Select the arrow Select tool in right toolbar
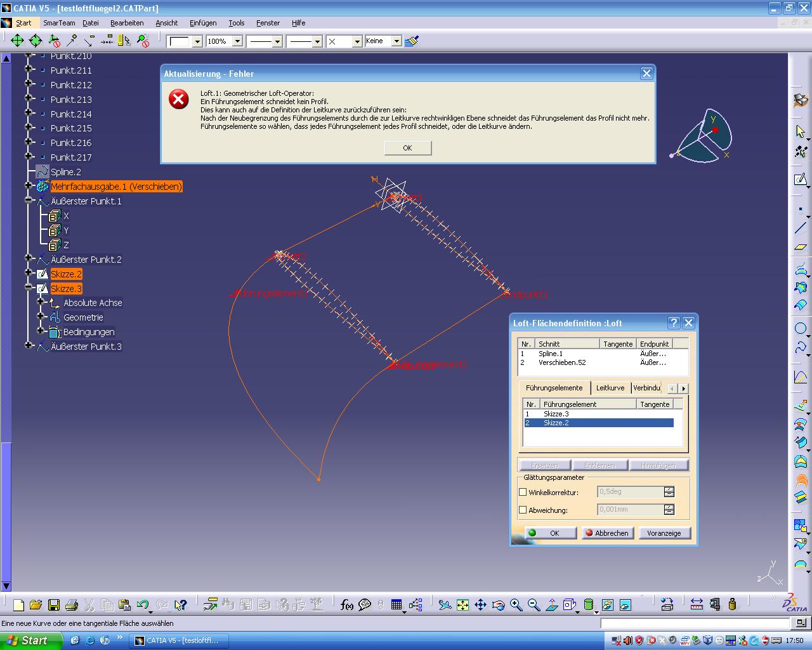 [801, 131]
